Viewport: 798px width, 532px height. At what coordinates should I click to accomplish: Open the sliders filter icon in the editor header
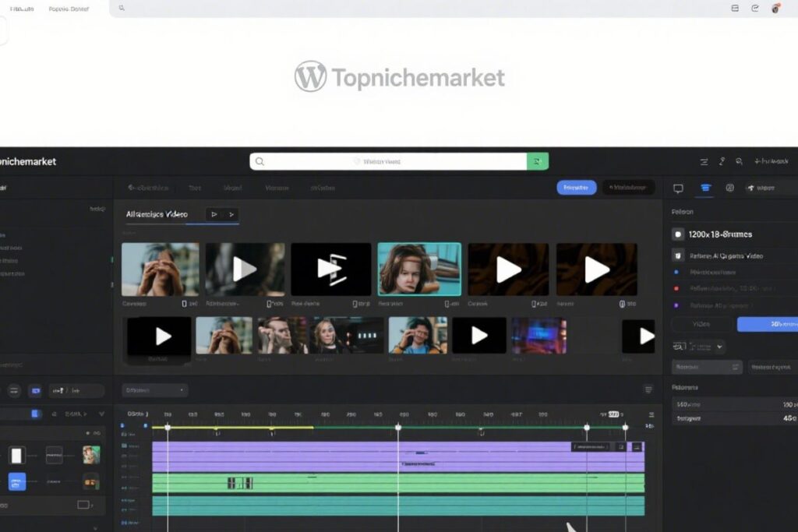pos(704,162)
